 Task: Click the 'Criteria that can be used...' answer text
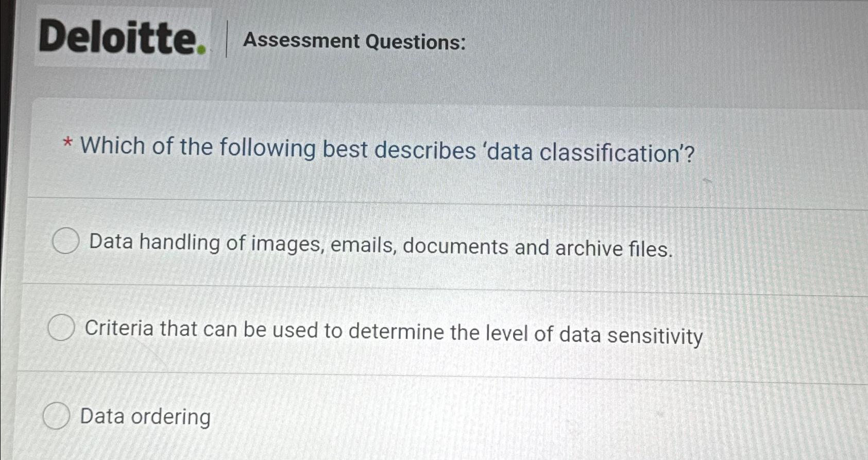coord(394,332)
